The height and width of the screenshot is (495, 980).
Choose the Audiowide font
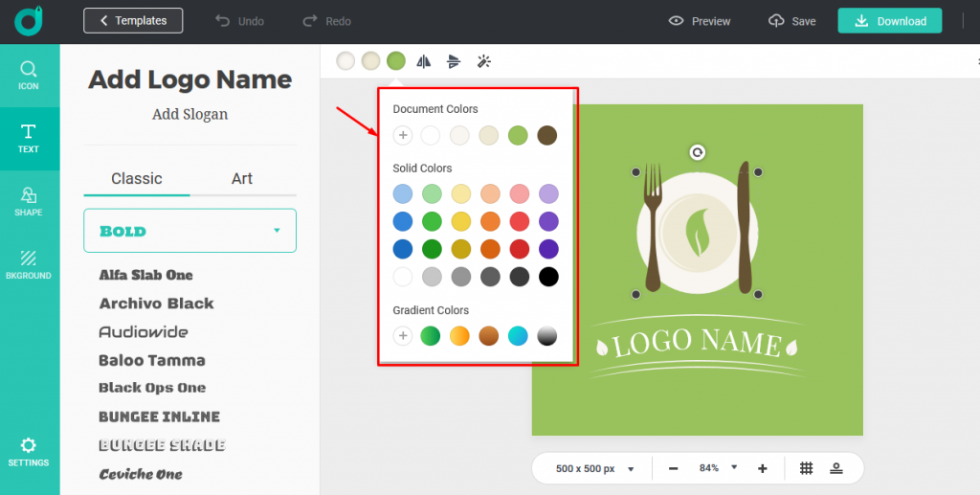coord(144,332)
